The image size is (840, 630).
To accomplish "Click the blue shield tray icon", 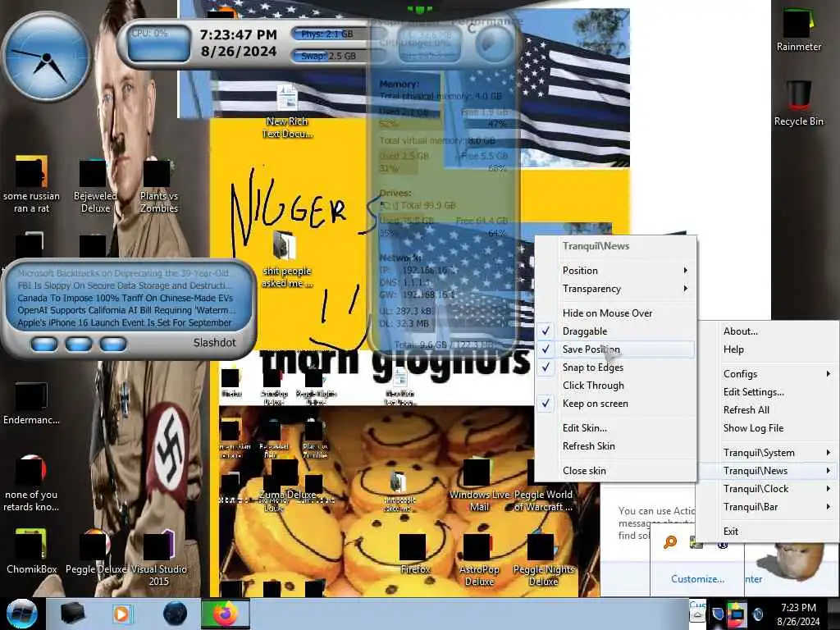I will point(717,614).
